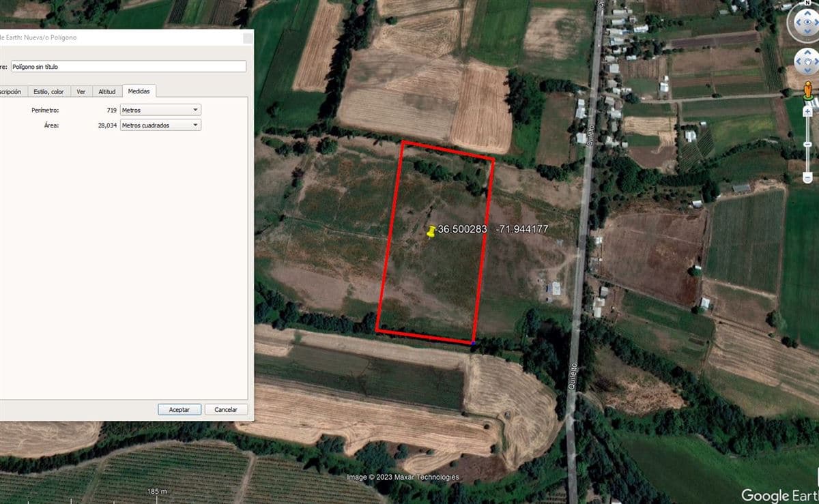Open the Ver tab
The image size is (819, 504).
click(x=81, y=91)
